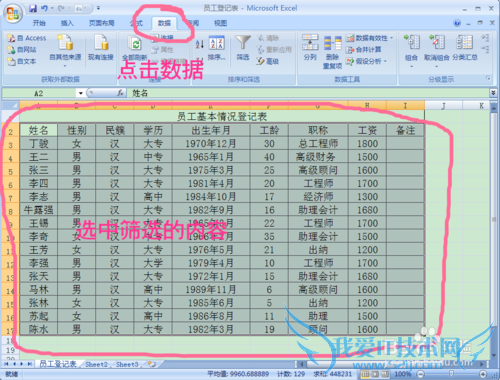Click the insert function fx button
The height and width of the screenshot is (380, 500).
click(x=120, y=93)
